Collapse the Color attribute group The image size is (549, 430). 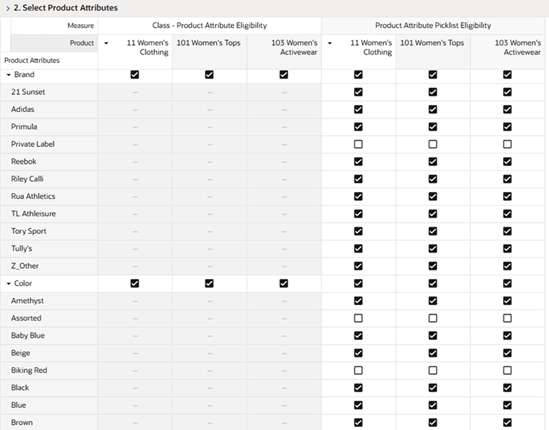(9, 283)
